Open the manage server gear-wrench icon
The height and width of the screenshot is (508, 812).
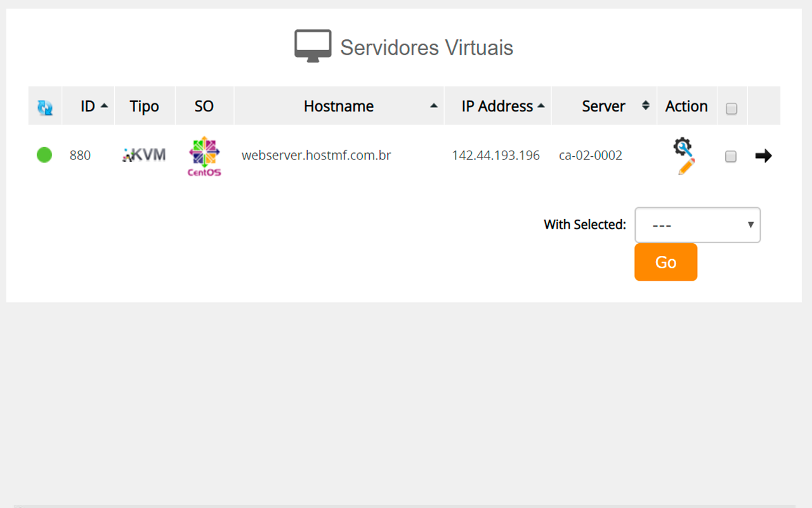683,147
